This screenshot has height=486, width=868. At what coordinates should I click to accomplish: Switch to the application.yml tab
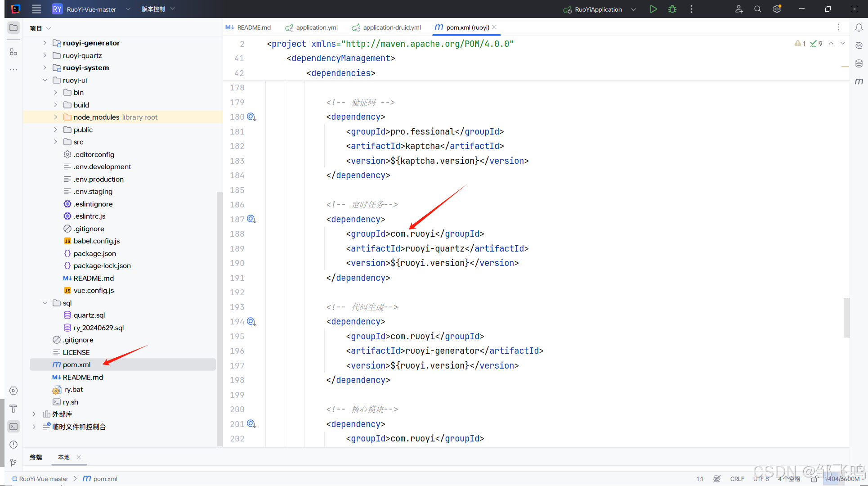pyautogui.click(x=312, y=27)
